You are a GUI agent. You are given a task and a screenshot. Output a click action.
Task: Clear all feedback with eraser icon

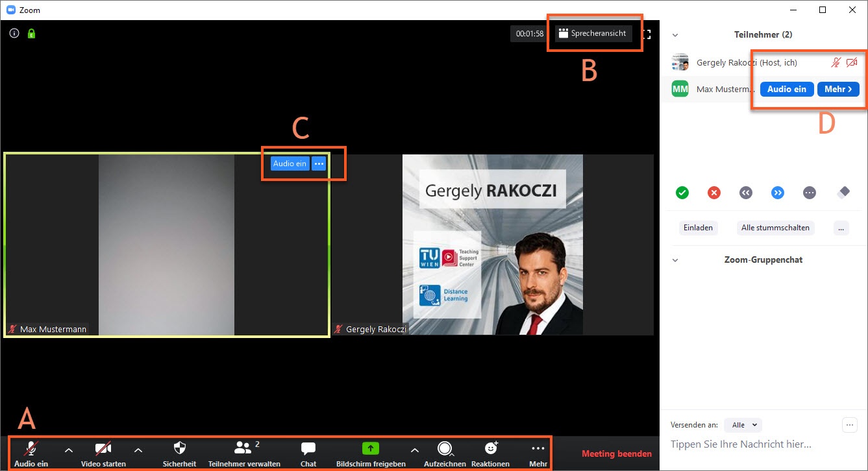pyautogui.click(x=843, y=193)
